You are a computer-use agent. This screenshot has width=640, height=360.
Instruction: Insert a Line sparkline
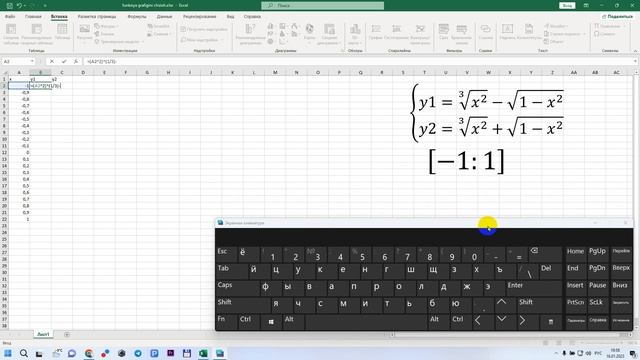point(376,32)
